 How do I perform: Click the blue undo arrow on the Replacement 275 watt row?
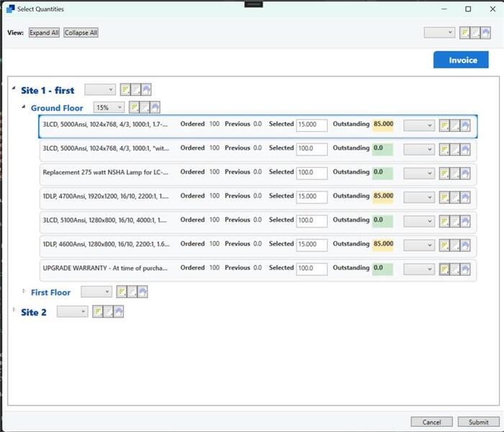click(x=465, y=174)
